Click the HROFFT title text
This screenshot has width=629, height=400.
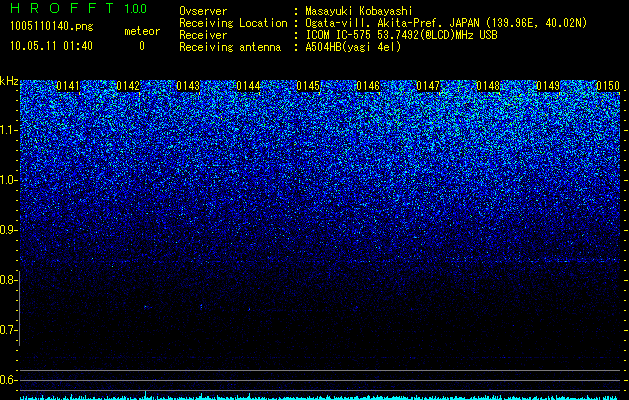pyautogui.click(x=62, y=8)
